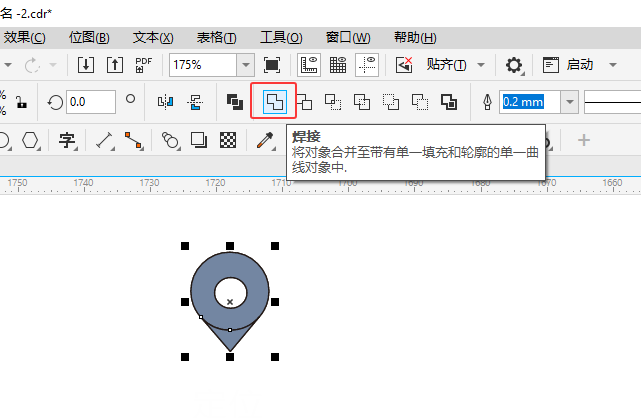641x418 pixels.
Task: Toggle the Show Grid button
Action: 338,65
